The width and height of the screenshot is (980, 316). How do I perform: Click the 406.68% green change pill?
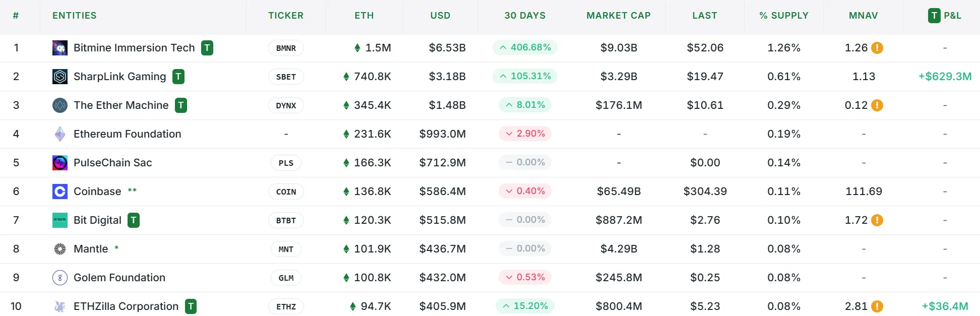(x=525, y=48)
